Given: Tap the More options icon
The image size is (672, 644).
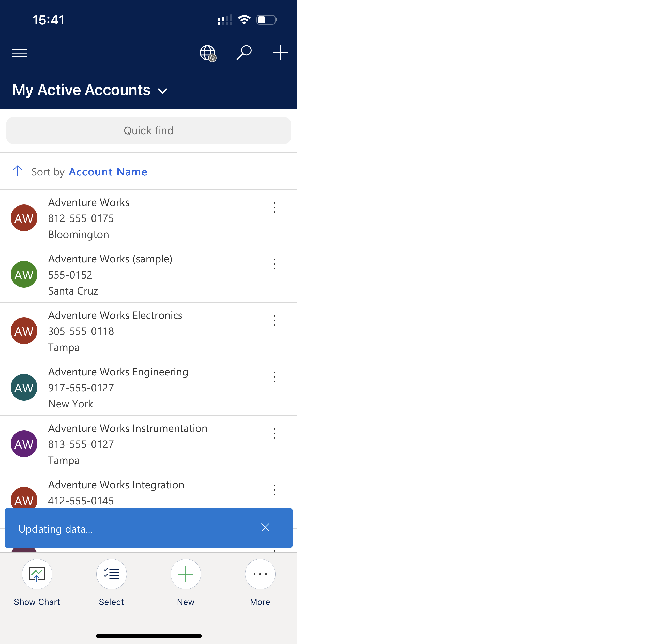Looking at the screenshot, I should (260, 573).
